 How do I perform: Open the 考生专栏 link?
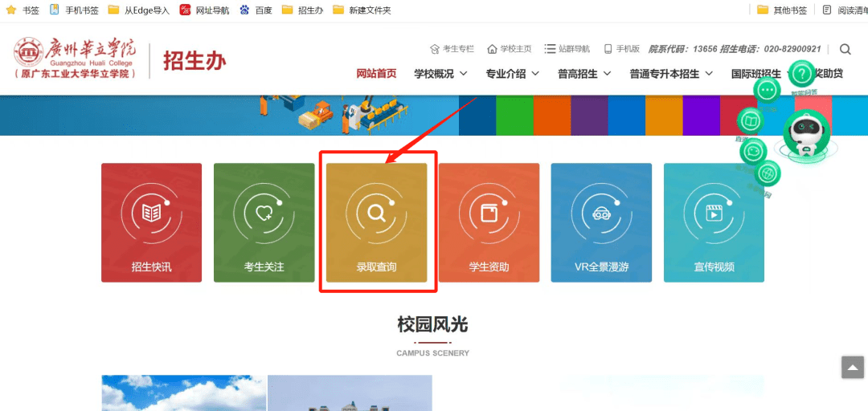452,49
